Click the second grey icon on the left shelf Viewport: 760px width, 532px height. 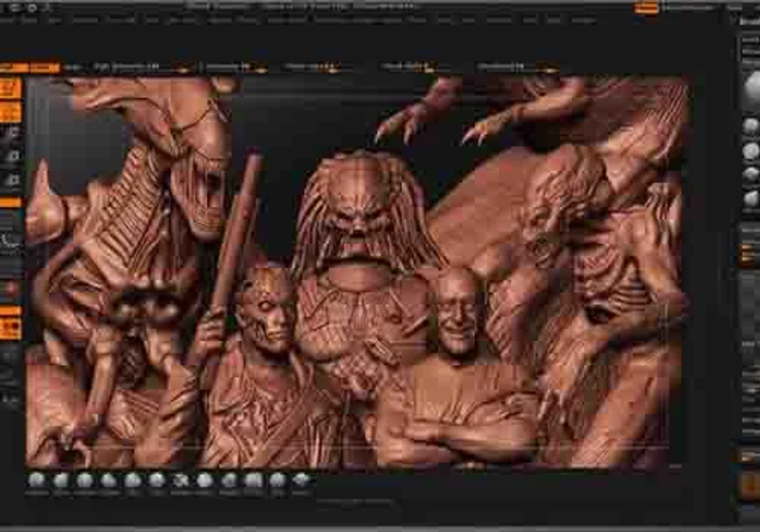11,156
